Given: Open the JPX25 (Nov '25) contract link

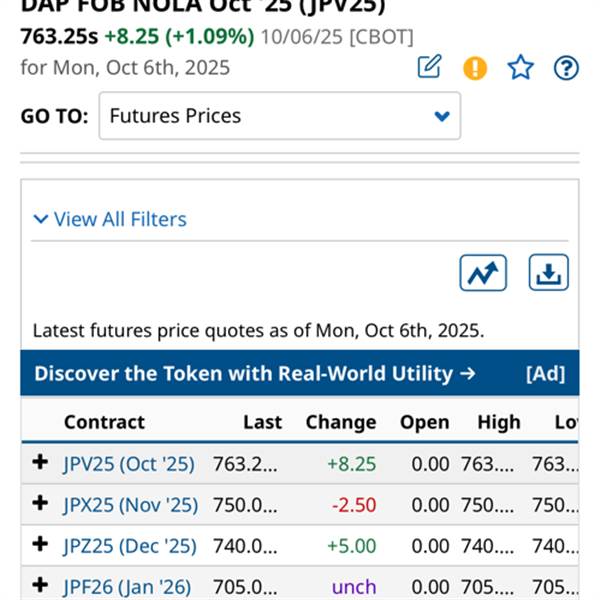Looking at the screenshot, I should [x=130, y=505].
